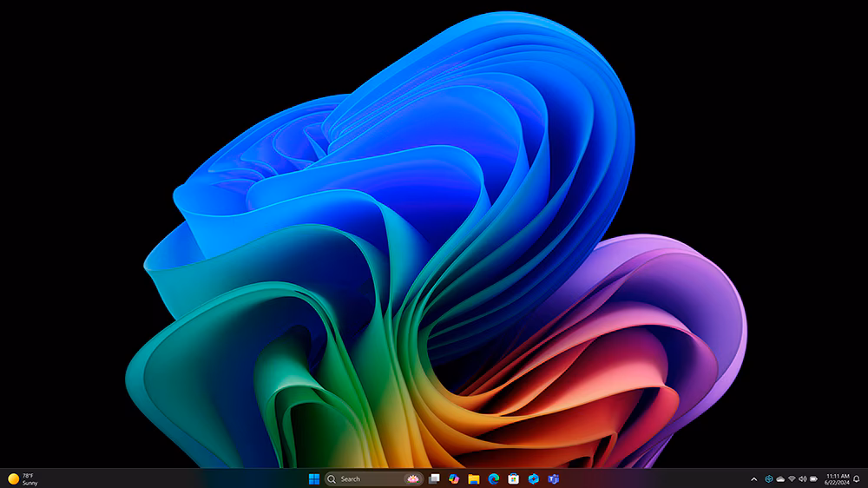The image size is (868, 488).
Task: Open the weather widget showing 78°F Sunny
Action: tap(23, 478)
